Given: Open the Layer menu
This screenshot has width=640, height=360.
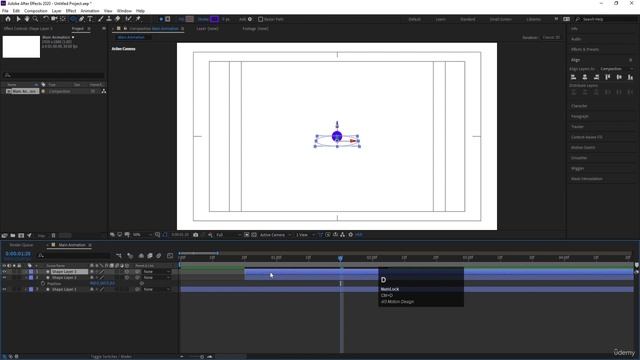Looking at the screenshot, I should 56,11.
